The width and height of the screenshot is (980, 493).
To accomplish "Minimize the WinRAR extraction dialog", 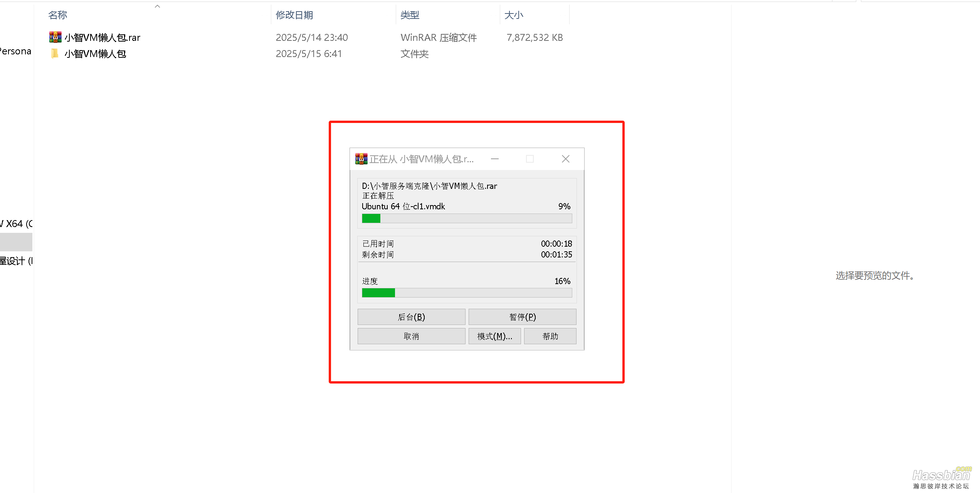I will (495, 159).
